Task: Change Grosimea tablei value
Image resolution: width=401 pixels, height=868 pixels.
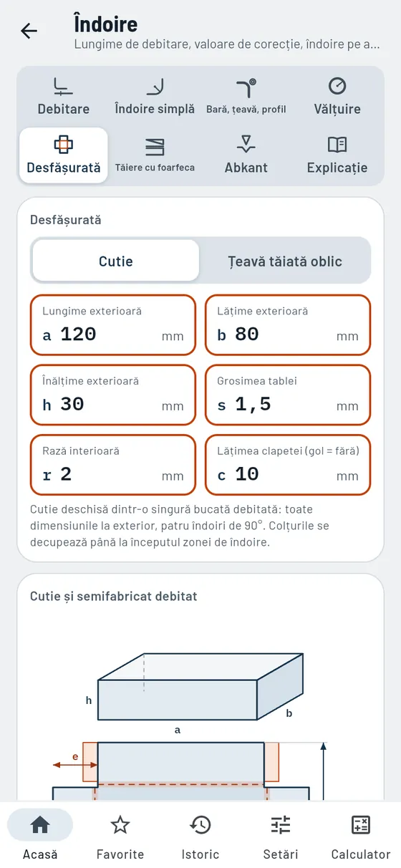Action: pyautogui.click(x=288, y=395)
